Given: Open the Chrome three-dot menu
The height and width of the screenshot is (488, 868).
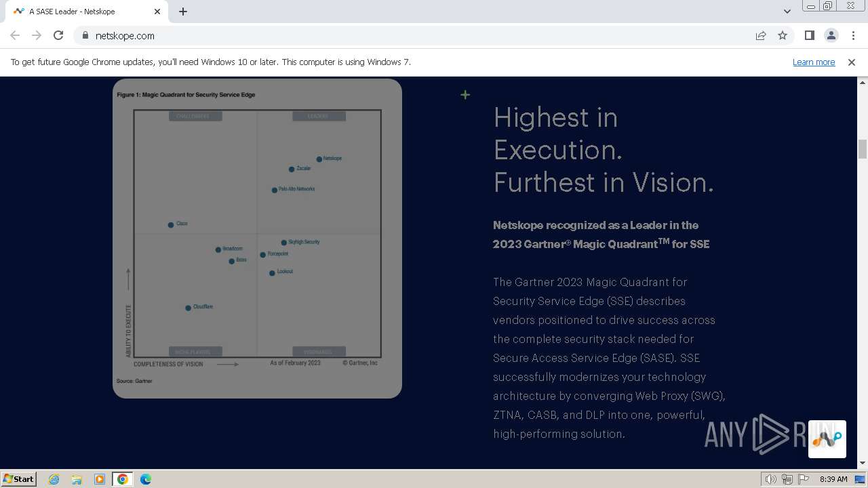Looking at the screenshot, I should pyautogui.click(x=853, y=35).
